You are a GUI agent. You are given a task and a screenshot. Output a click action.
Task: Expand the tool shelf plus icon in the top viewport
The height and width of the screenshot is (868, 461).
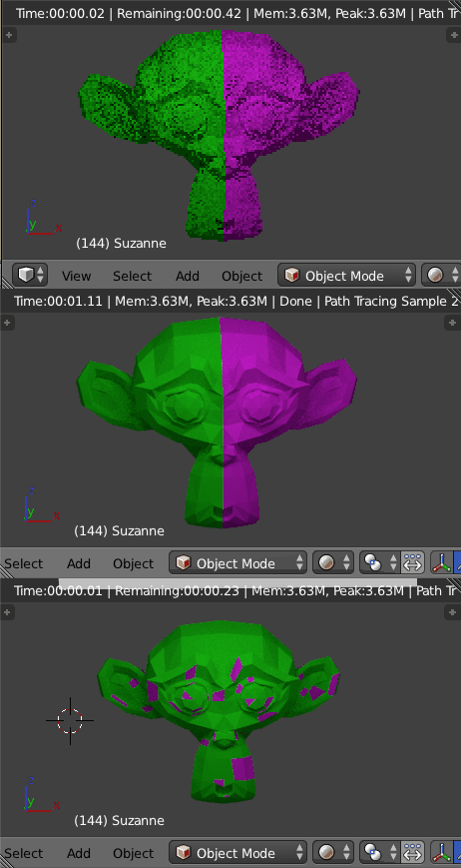coord(8,35)
